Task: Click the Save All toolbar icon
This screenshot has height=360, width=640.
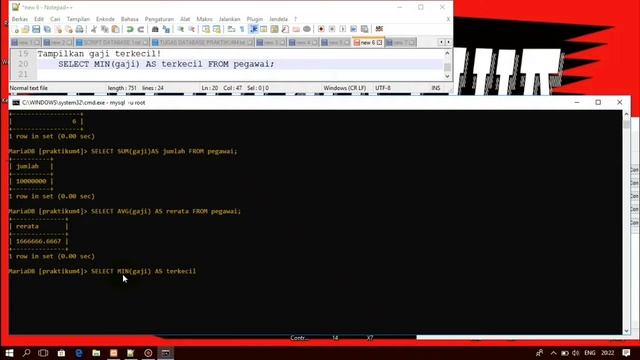Action: (x=47, y=29)
